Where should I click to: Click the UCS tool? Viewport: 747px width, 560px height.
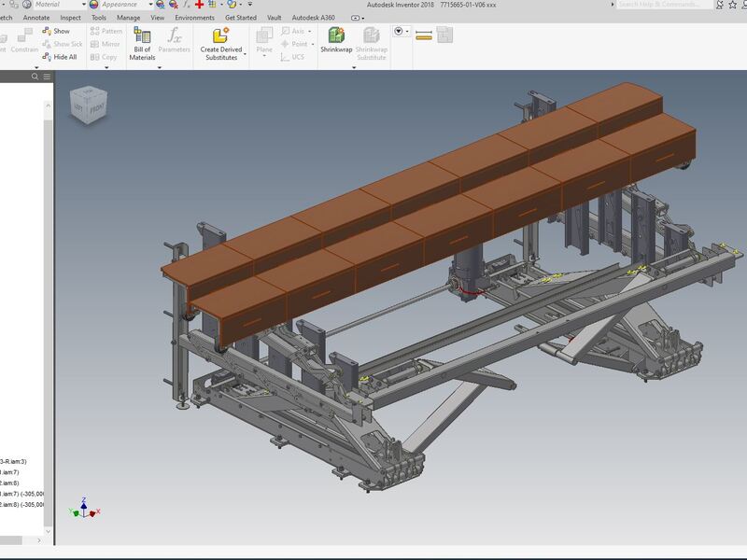pos(292,57)
